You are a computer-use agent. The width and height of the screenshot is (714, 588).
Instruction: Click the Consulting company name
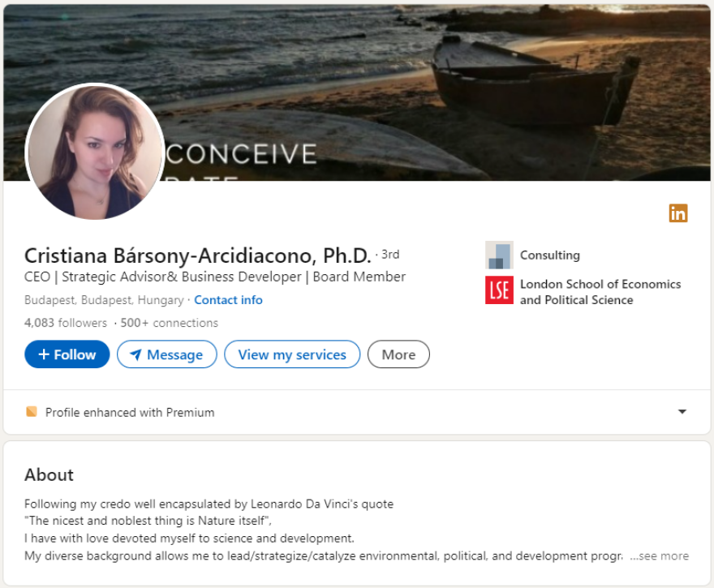(x=549, y=255)
